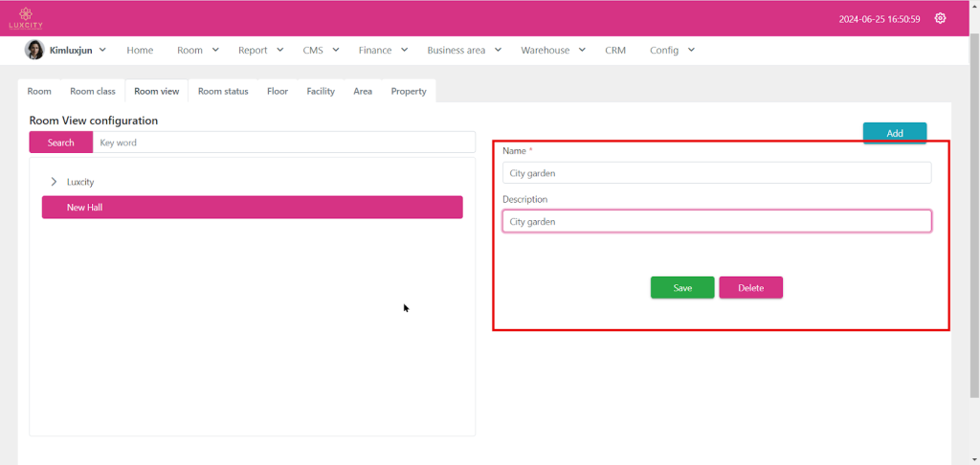Expand the Luxcity tree node
The width and height of the screenshot is (980, 465).
click(x=54, y=182)
